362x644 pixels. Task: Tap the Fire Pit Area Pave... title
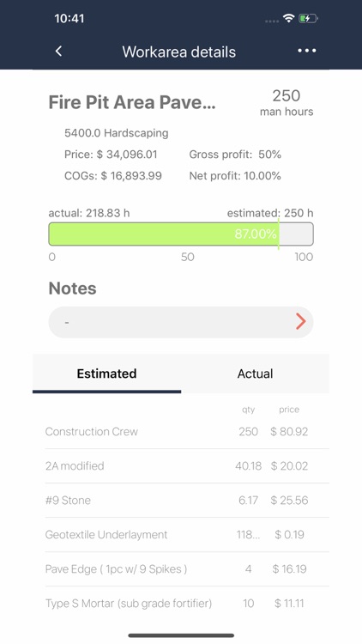[132, 103]
